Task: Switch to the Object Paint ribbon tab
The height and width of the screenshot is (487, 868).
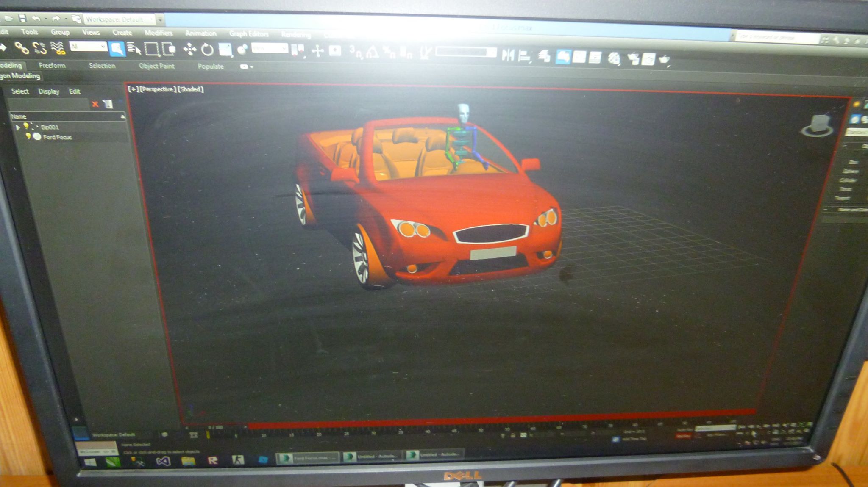Action: [x=157, y=66]
